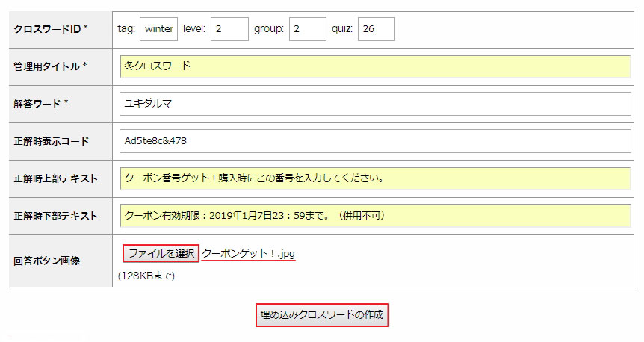Viewport: 644px width, 342px height.
Task: Focus the 管理用タイトル field with 冬クロスワード
Action: point(375,66)
